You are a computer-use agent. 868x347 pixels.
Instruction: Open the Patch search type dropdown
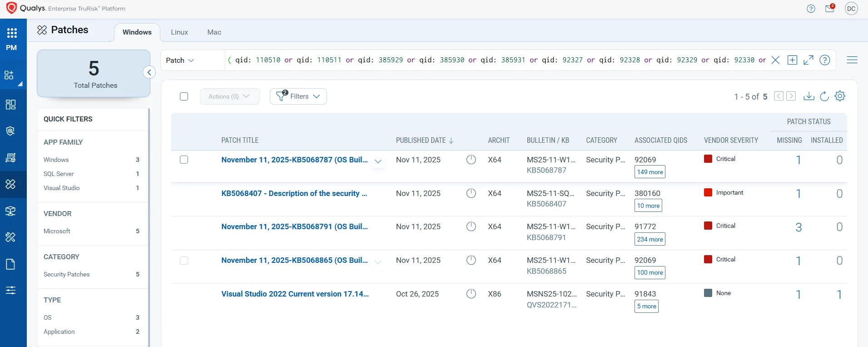click(180, 60)
